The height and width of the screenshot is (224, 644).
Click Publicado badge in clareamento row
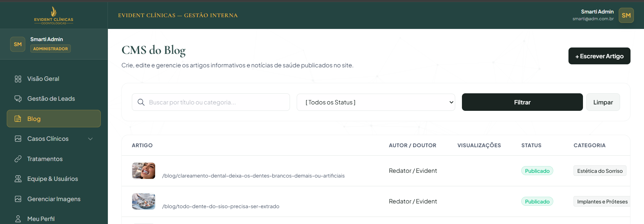537,171
